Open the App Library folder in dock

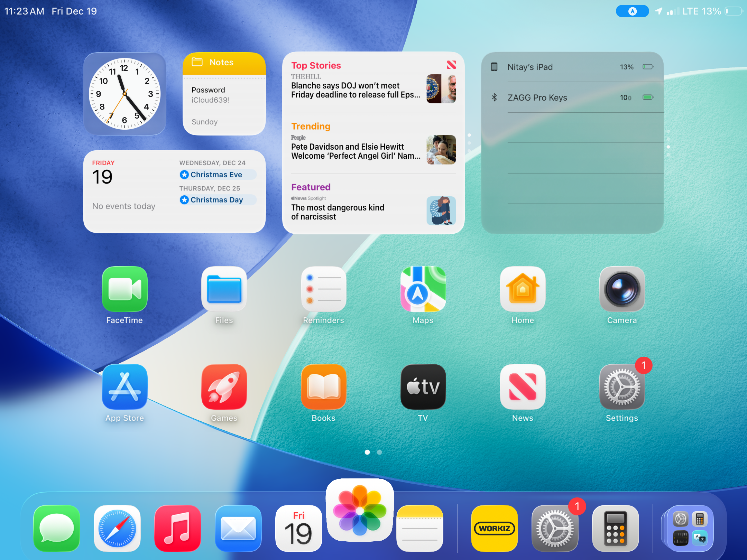[x=690, y=528]
